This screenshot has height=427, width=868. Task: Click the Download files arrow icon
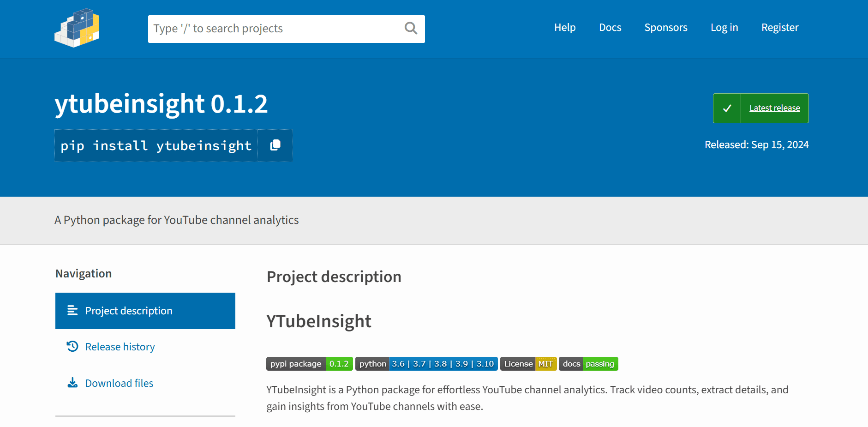72,383
